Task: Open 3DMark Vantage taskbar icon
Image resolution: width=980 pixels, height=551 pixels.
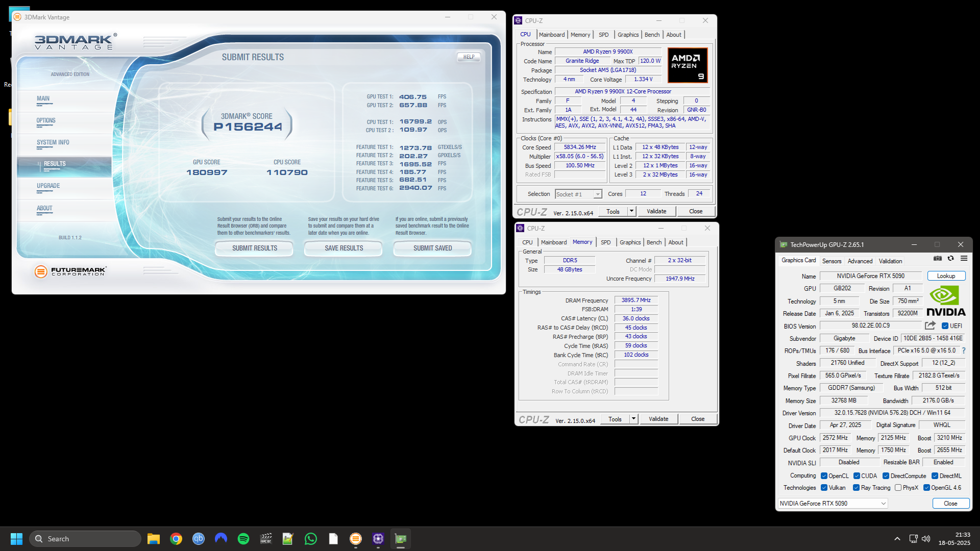Action: (x=356, y=539)
